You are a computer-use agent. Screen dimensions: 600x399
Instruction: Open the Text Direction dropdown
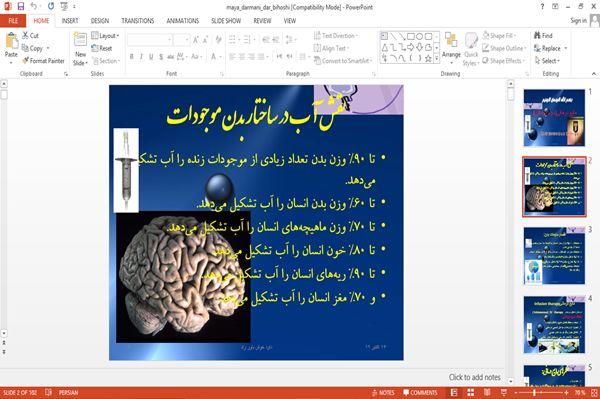click(x=336, y=36)
